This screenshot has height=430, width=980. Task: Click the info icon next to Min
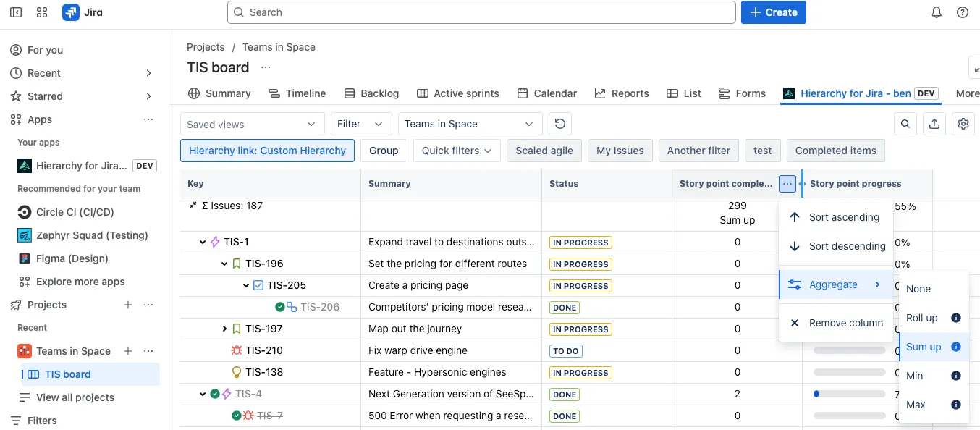(955, 376)
